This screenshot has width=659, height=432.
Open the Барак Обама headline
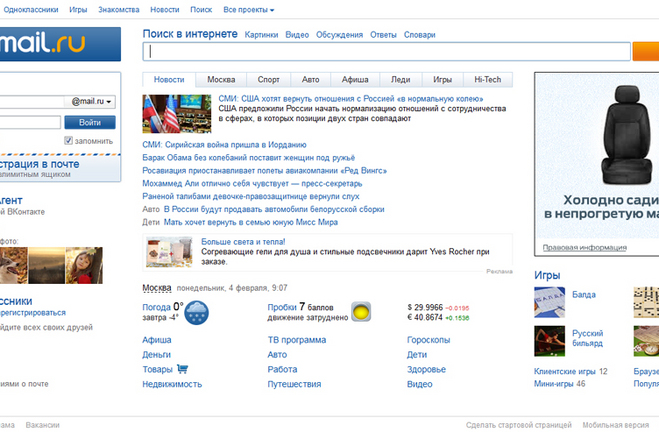point(249,158)
